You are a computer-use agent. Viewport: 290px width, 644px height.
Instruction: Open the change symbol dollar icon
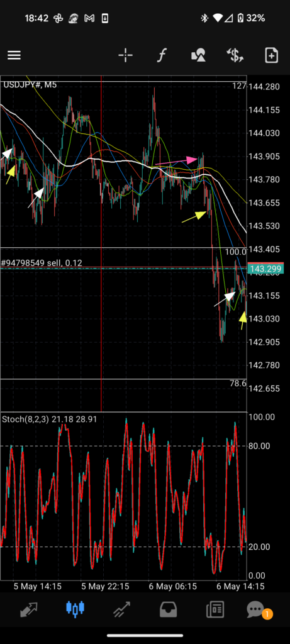pyautogui.click(x=235, y=55)
